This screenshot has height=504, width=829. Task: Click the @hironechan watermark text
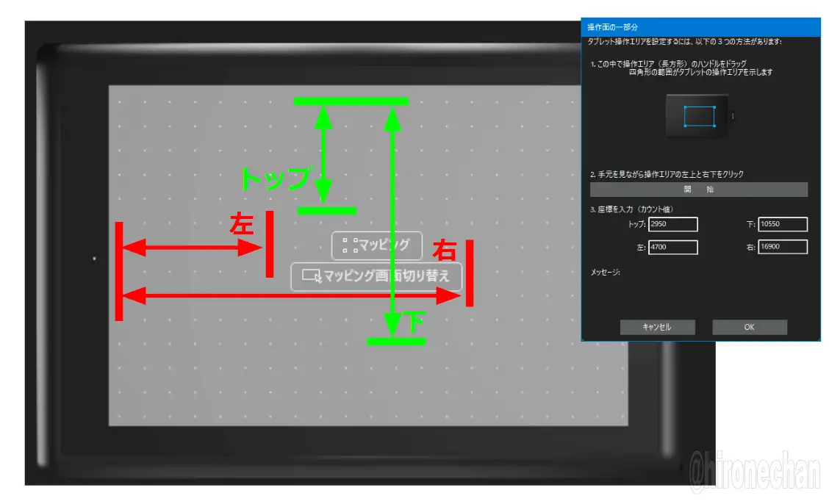point(755,472)
